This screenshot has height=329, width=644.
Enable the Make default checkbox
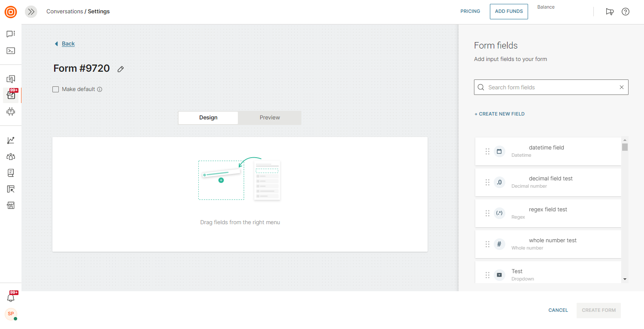pos(55,89)
